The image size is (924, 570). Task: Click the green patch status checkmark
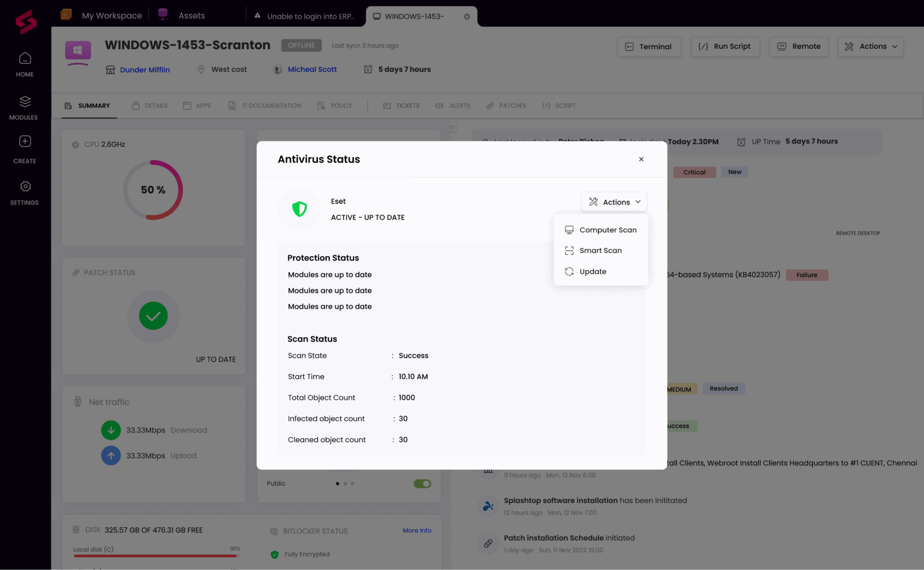click(153, 316)
